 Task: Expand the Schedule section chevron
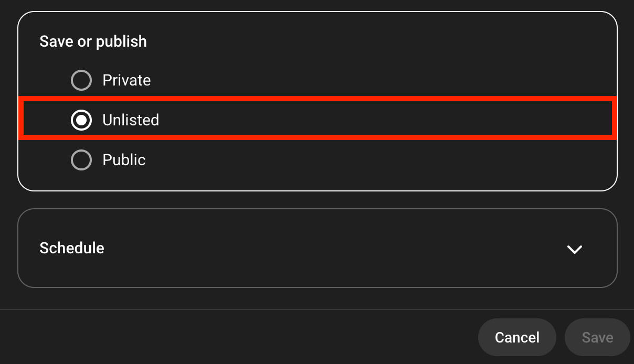575,249
